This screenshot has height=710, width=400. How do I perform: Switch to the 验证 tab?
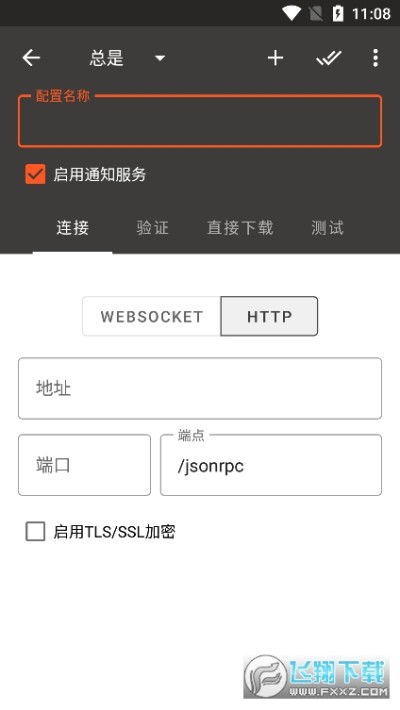152,228
